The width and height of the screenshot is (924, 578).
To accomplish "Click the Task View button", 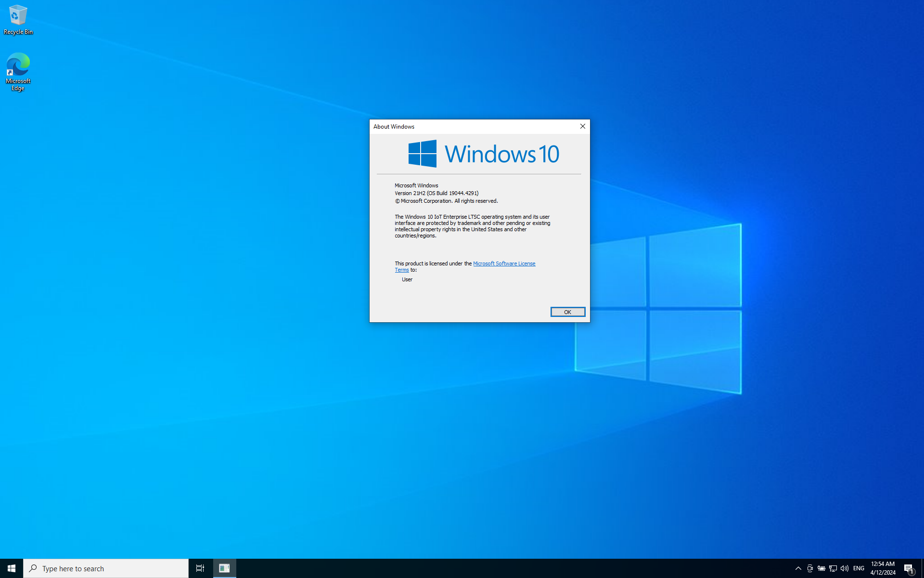I will [200, 568].
